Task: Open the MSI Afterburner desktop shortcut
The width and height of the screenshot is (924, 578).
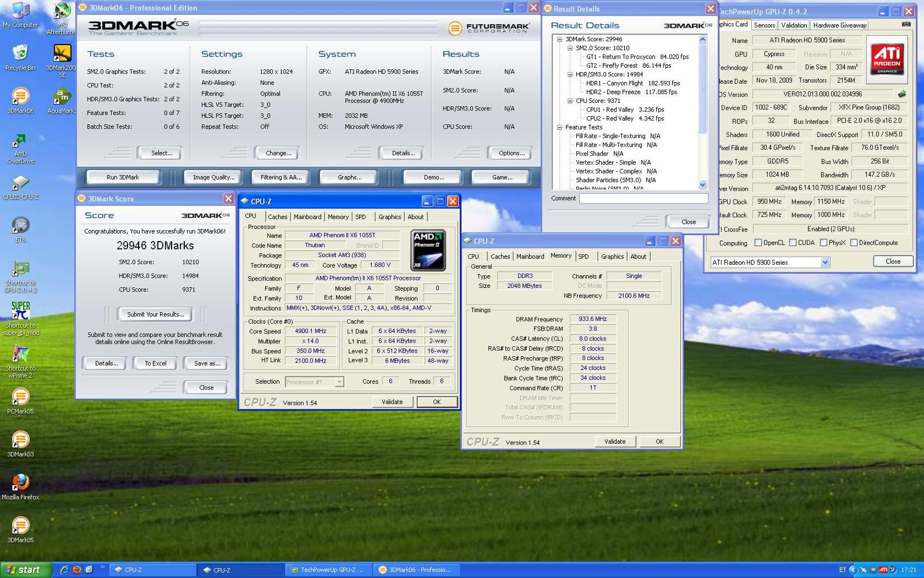Action: point(62,17)
